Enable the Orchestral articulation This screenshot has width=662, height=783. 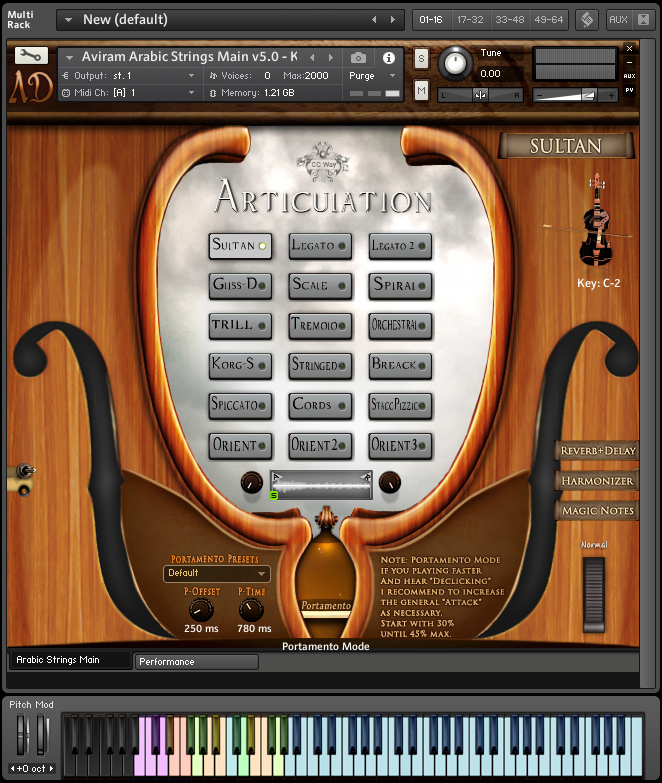[x=400, y=326]
